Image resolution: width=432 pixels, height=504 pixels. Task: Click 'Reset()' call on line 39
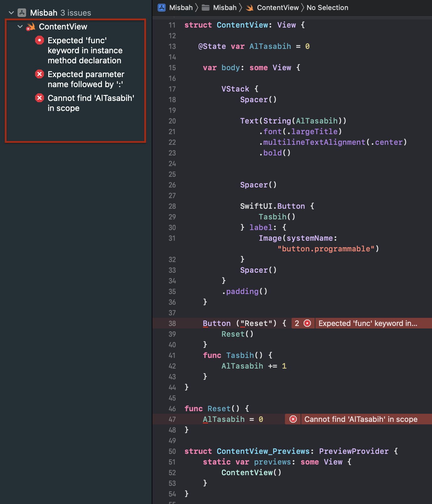point(237,334)
